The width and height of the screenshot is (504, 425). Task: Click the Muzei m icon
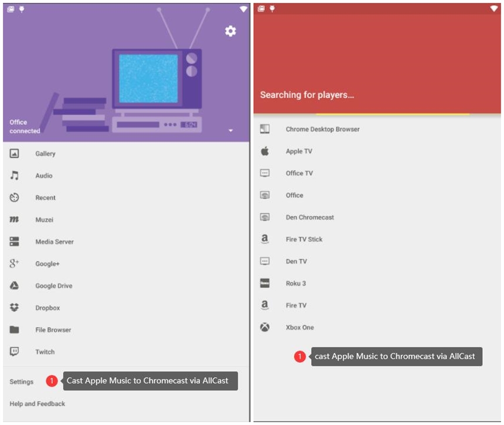click(x=14, y=220)
